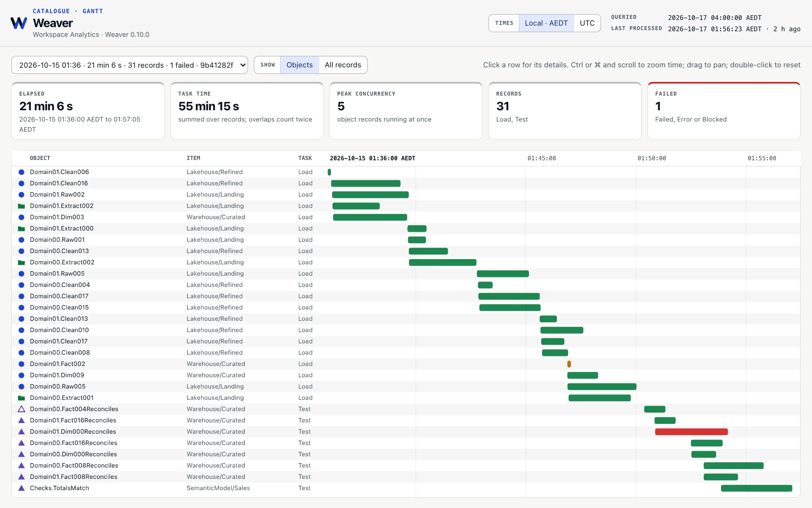Click green folder icon for Domain01.Extract000
This screenshot has width=812, height=508.
click(21, 228)
